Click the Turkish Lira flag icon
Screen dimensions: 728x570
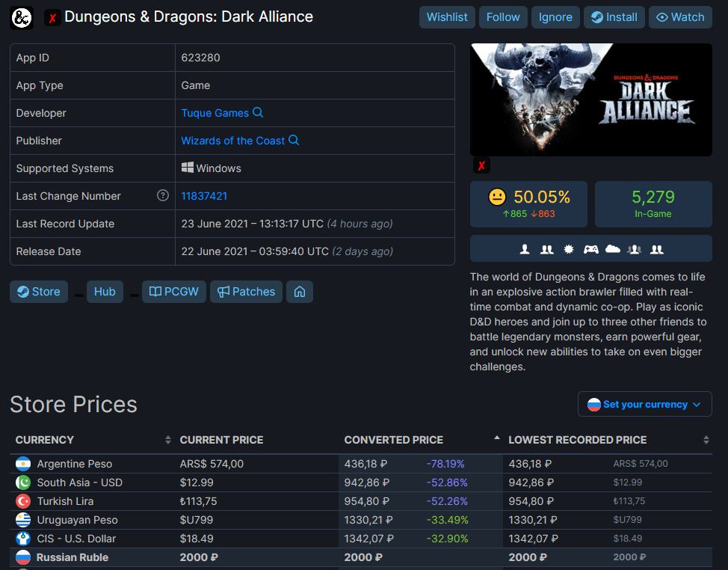23,501
